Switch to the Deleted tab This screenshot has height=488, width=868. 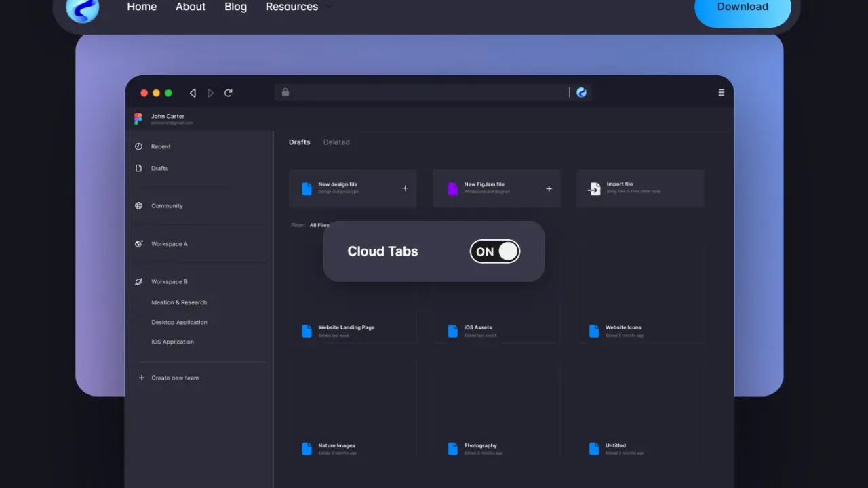pos(336,142)
